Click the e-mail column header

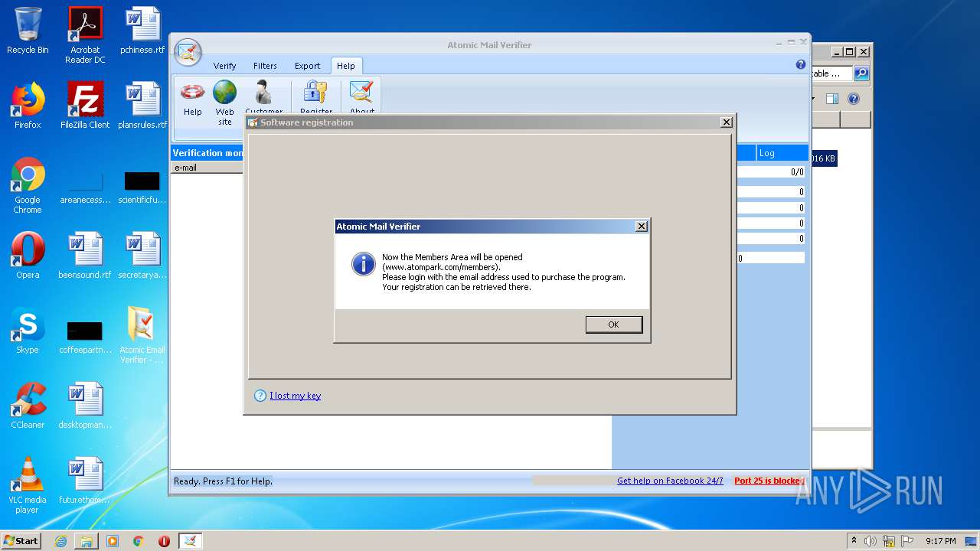207,168
